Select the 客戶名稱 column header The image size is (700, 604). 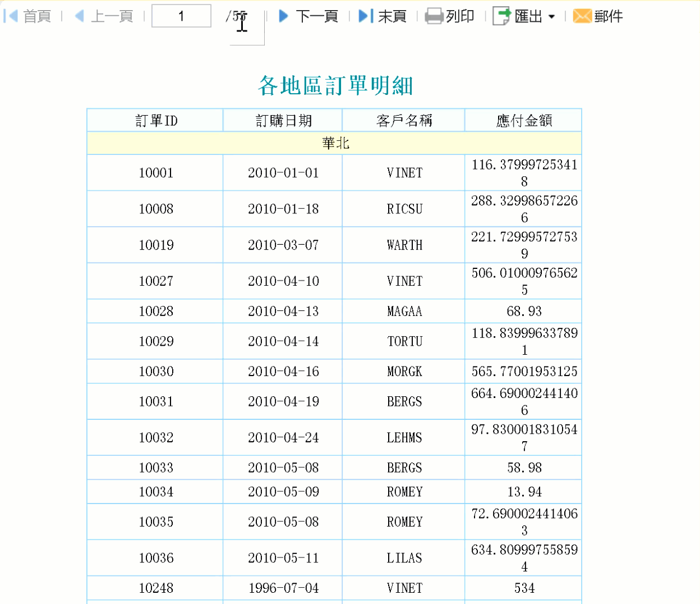coord(404,120)
